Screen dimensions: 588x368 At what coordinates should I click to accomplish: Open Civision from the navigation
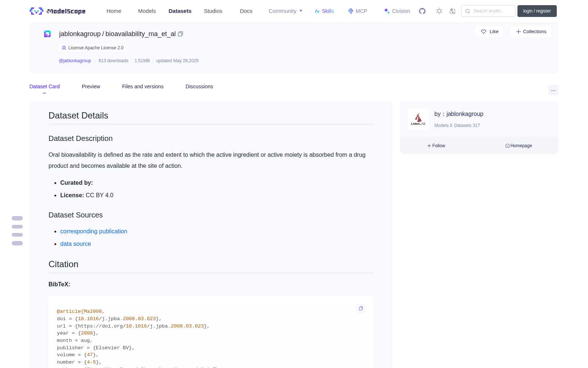point(397,11)
